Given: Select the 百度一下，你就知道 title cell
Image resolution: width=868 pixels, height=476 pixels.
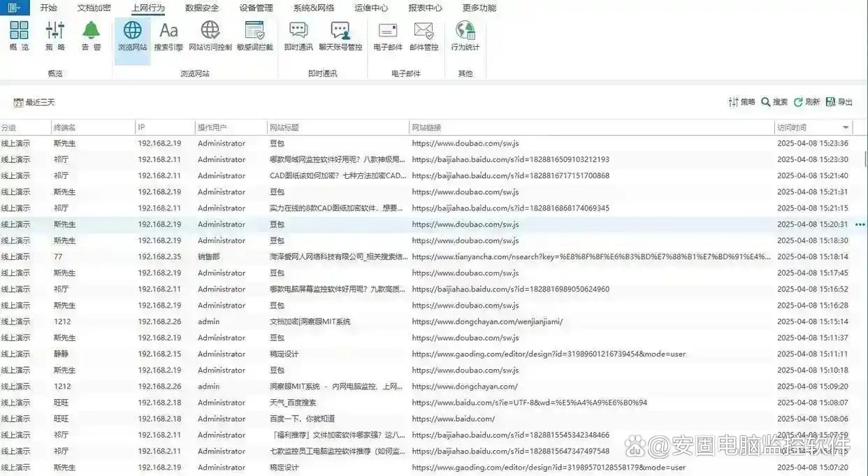Looking at the screenshot, I should 302,419.
